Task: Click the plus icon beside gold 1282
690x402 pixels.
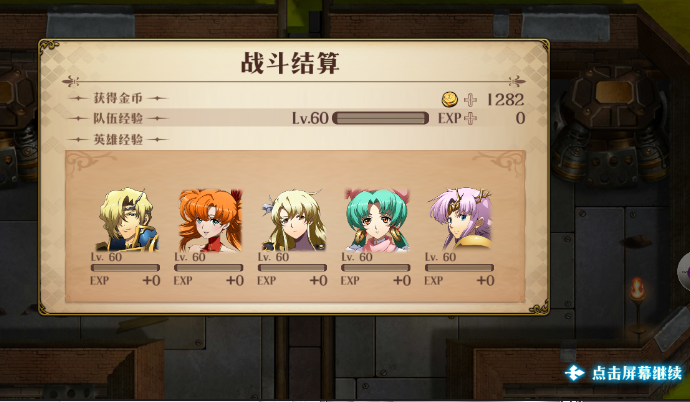Action: tap(470, 100)
